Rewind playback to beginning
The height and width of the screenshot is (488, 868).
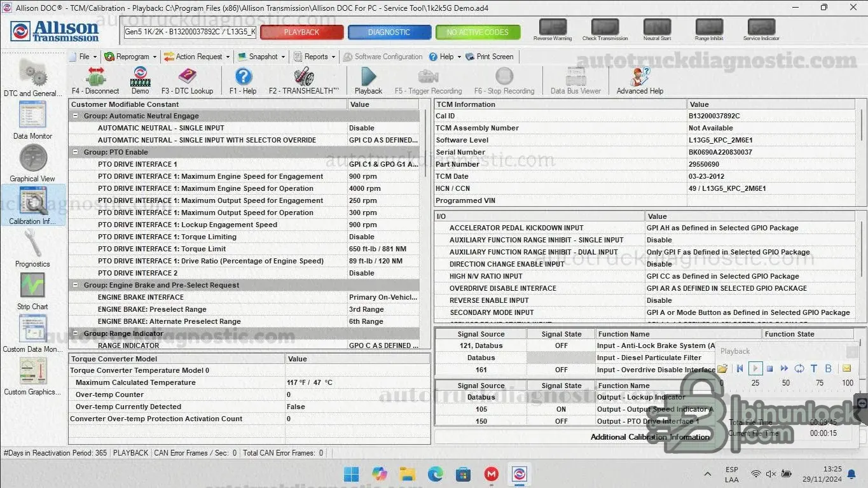[740, 368]
